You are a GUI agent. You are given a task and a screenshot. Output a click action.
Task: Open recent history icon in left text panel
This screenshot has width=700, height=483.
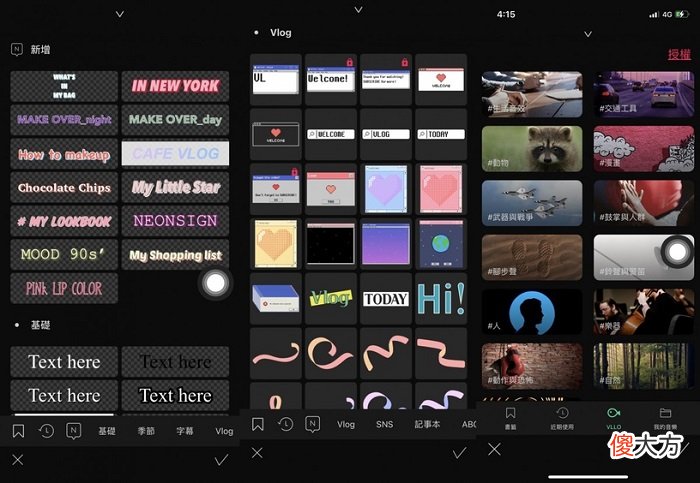point(46,431)
